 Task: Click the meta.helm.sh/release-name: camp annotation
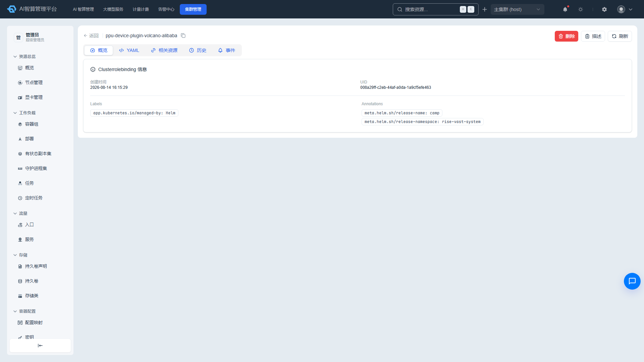[x=402, y=113]
